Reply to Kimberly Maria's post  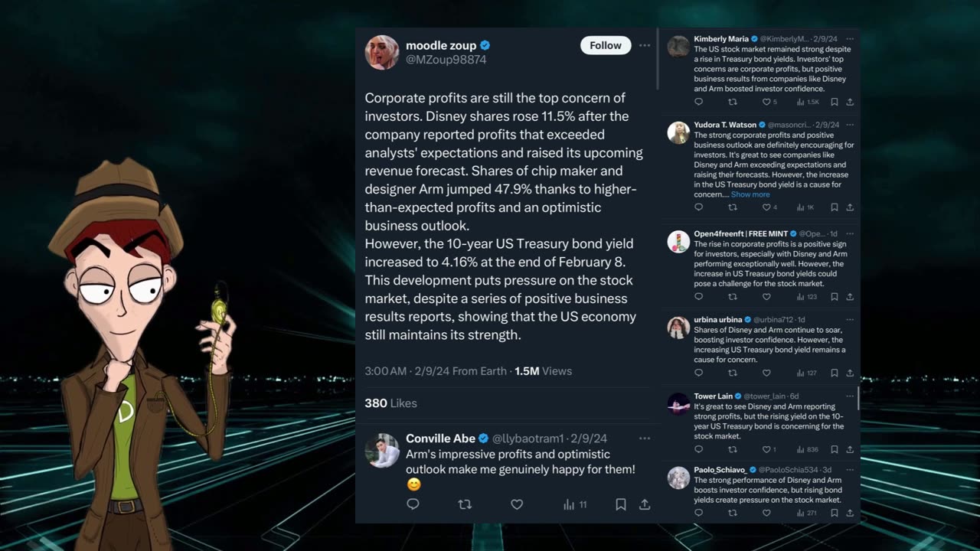tap(698, 102)
